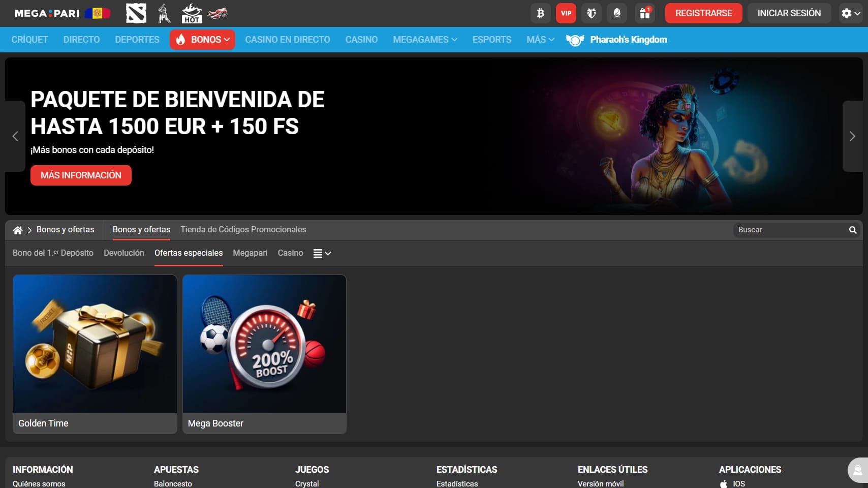Expand the BONOS dropdown menu
868x488 pixels.
point(203,40)
